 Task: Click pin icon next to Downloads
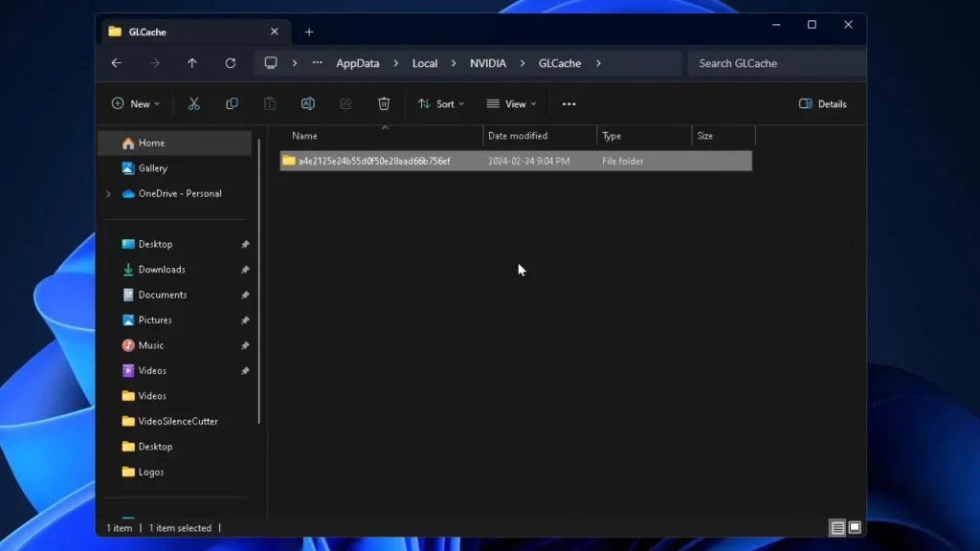245,270
